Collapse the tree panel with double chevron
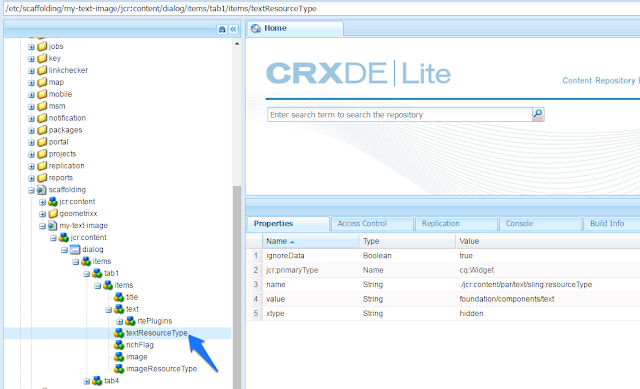 pyautogui.click(x=233, y=29)
